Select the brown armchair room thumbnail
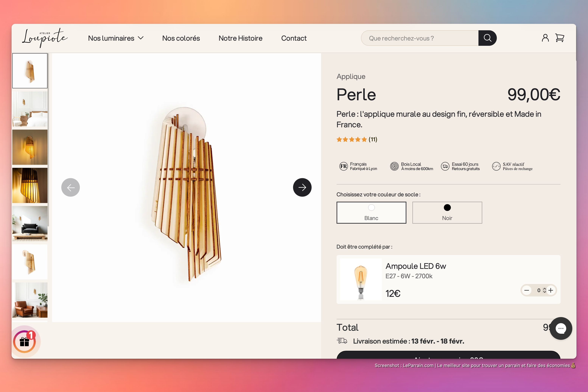 30,300
